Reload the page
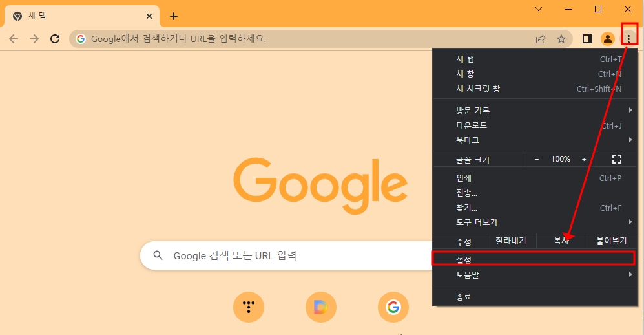Image resolution: width=644 pixels, height=335 pixels. [55, 39]
